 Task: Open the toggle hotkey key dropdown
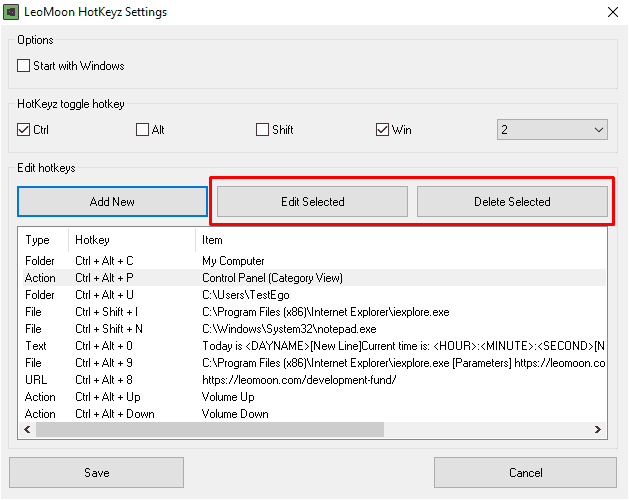[552, 130]
